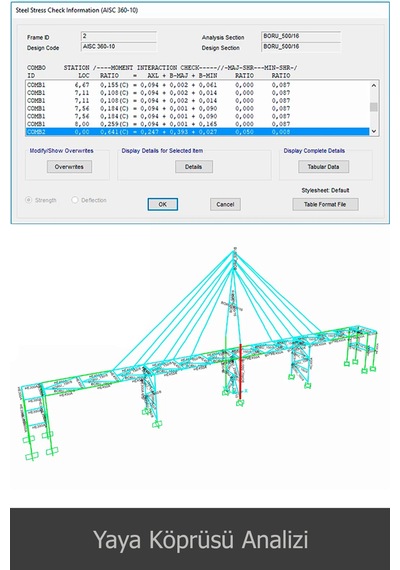The height and width of the screenshot is (570, 400).
Task: Click the Modify/Show Overwrites group label
Action: click(61, 150)
